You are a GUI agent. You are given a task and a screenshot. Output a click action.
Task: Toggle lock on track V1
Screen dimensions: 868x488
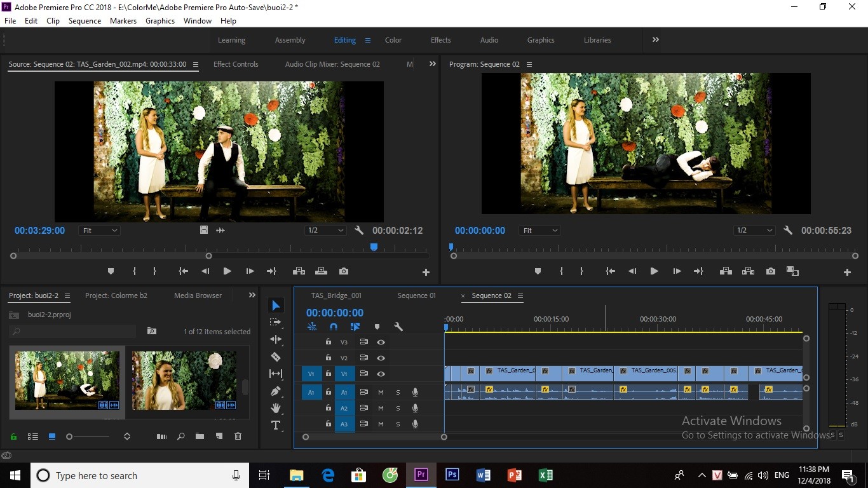point(329,374)
